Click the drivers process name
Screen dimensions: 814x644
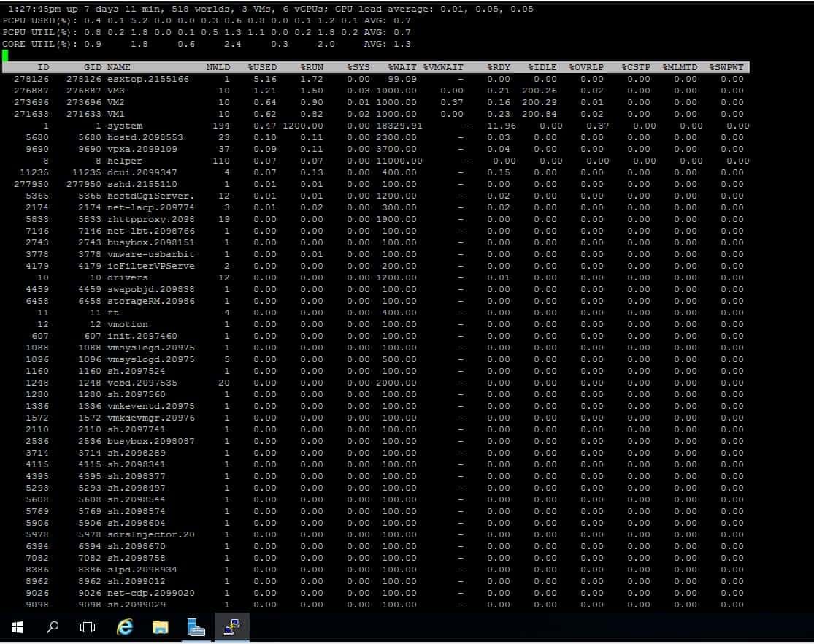point(127,278)
